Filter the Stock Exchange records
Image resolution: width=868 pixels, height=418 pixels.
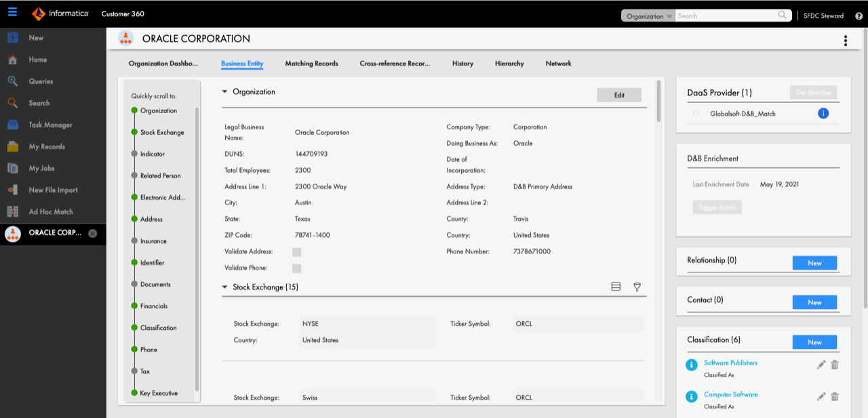[x=637, y=287]
